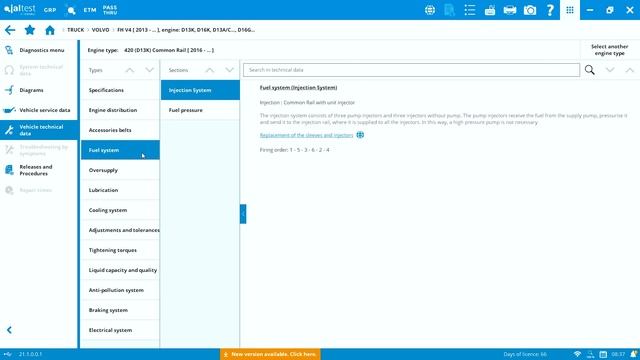The width and height of the screenshot is (640, 360).
Task: Click the Jaltest logo
Action: [20, 9]
